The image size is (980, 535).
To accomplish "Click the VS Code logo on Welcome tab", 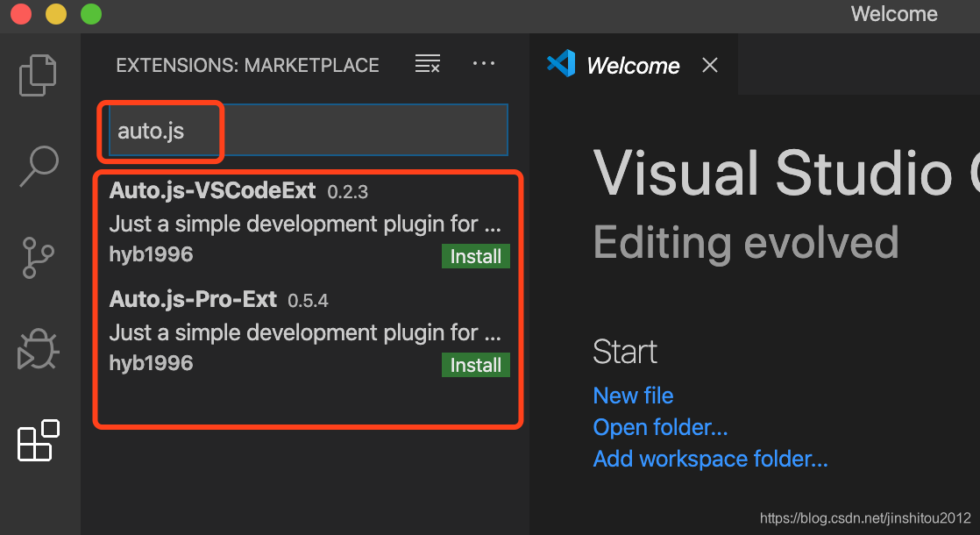I will [561, 65].
